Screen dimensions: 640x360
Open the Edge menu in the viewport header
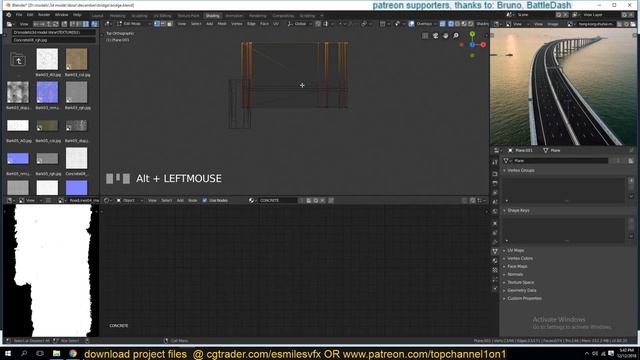(x=251, y=24)
